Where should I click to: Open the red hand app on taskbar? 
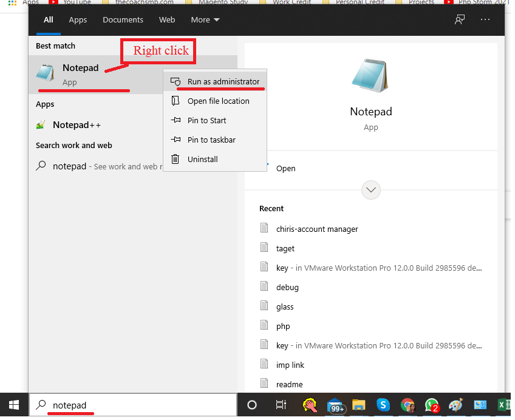tap(310, 405)
